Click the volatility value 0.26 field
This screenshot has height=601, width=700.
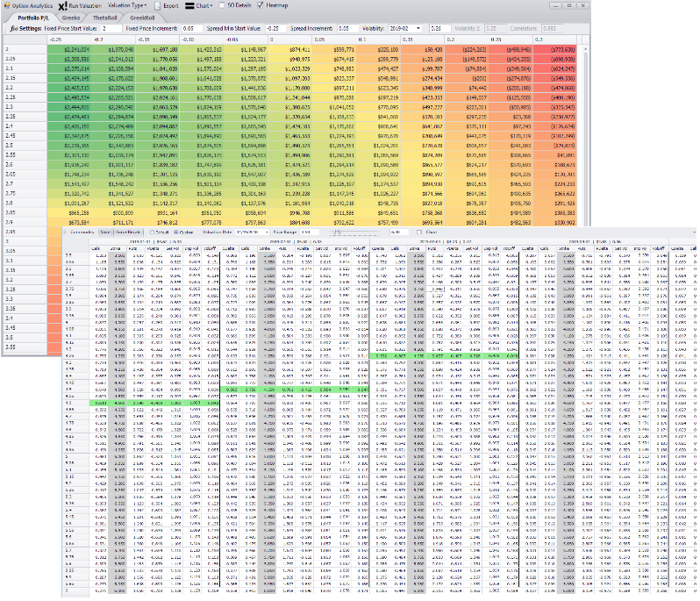coord(439,28)
